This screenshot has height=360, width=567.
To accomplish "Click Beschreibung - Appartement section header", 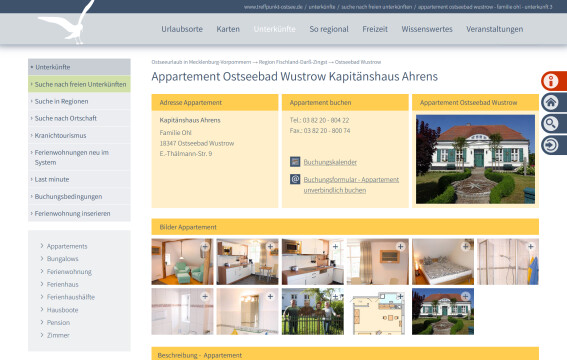I will (345, 353).
